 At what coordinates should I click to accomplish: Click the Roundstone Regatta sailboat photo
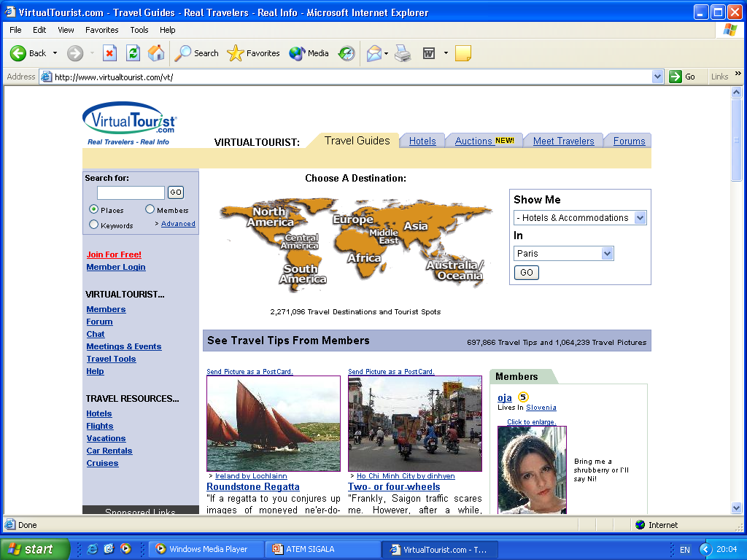pos(274,424)
